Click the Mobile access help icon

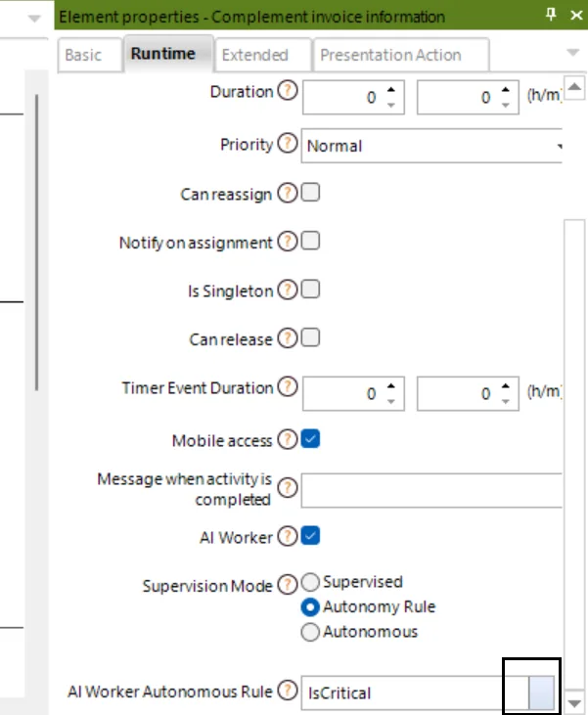(x=288, y=439)
